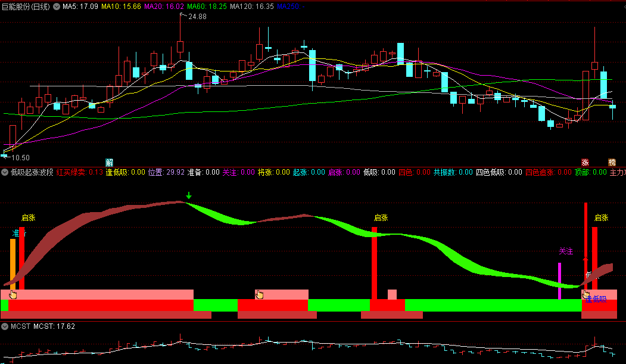Click the 将涨: 0.00 value
Image resolution: width=626 pixels, height=364 pixels.
274,172
